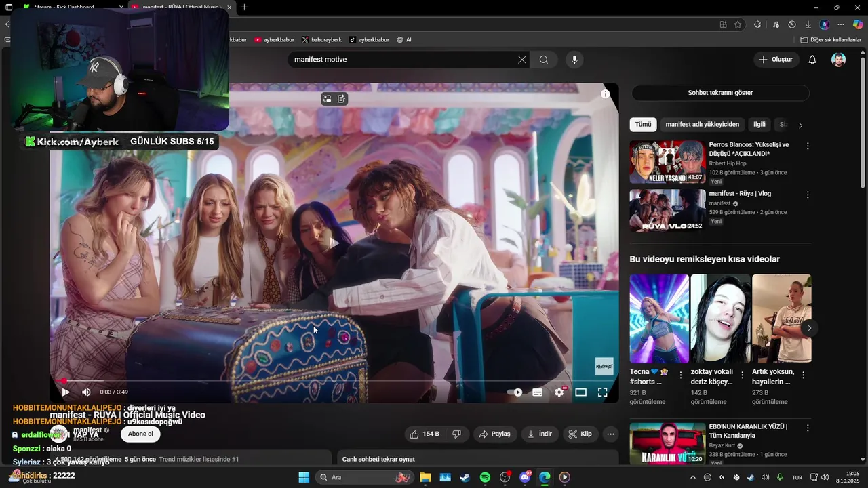Open Edge settings and more menu
The height and width of the screenshot is (488, 868).
pyautogui.click(x=841, y=24)
